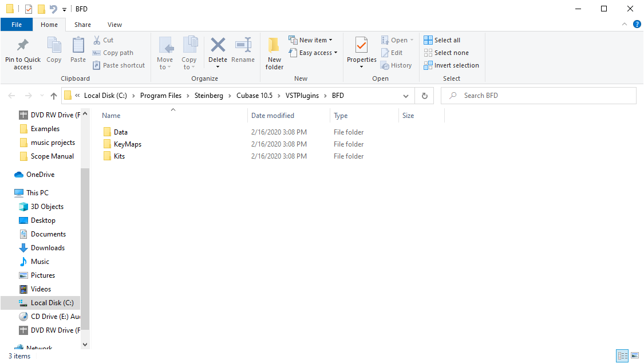This screenshot has width=644, height=363.
Task: Click the Edit command in Open group
Action: [392, 53]
